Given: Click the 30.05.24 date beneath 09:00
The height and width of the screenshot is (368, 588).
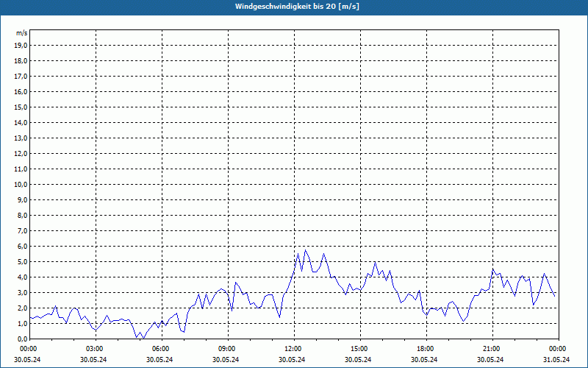Looking at the screenshot, I should (226, 359).
